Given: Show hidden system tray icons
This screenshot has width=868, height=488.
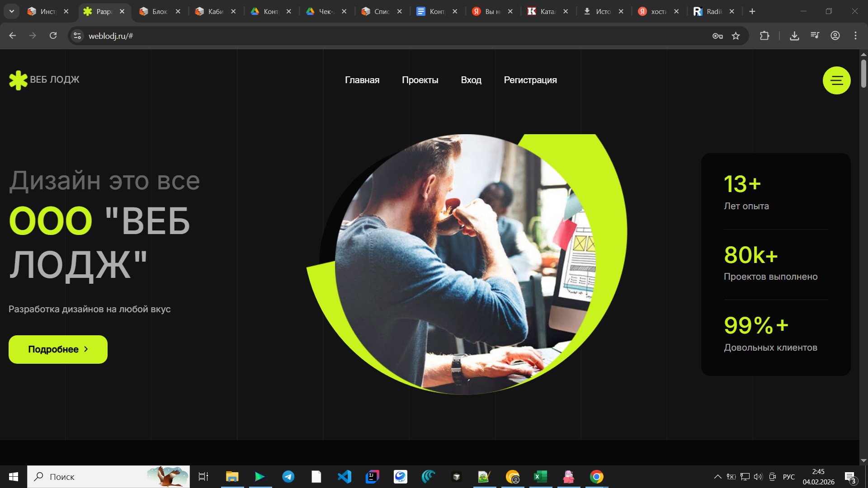Looking at the screenshot, I should 717,477.
